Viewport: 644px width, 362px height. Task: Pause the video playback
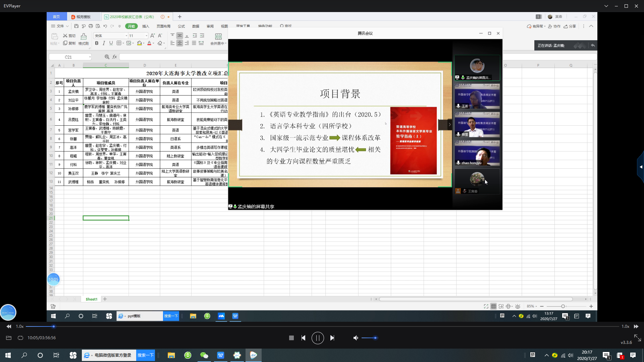pos(317,338)
